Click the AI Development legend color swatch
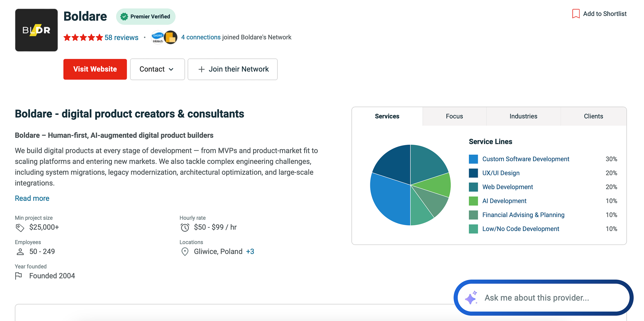This screenshot has width=644, height=321. click(x=473, y=201)
